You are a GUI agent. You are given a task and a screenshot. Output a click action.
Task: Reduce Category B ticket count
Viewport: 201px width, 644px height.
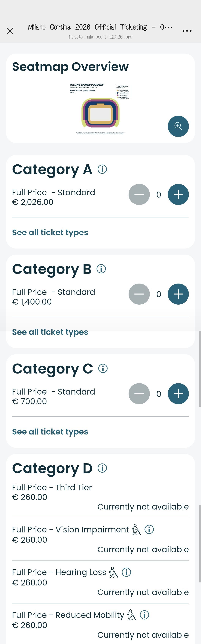(139, 294)
